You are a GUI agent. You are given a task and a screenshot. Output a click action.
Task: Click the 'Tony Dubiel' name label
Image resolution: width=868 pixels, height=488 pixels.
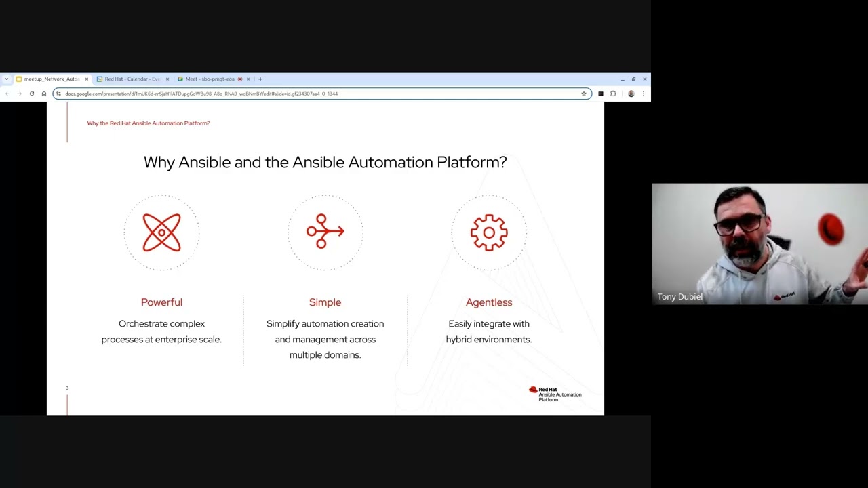tap(680, 297)
